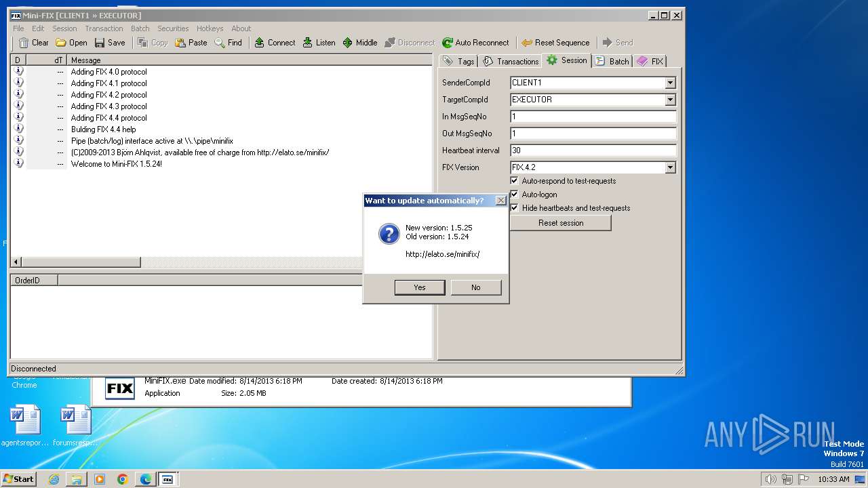This screenshot has width=868, height=488.
Task: Click the Message column header
Action: [x=250, y=60]
